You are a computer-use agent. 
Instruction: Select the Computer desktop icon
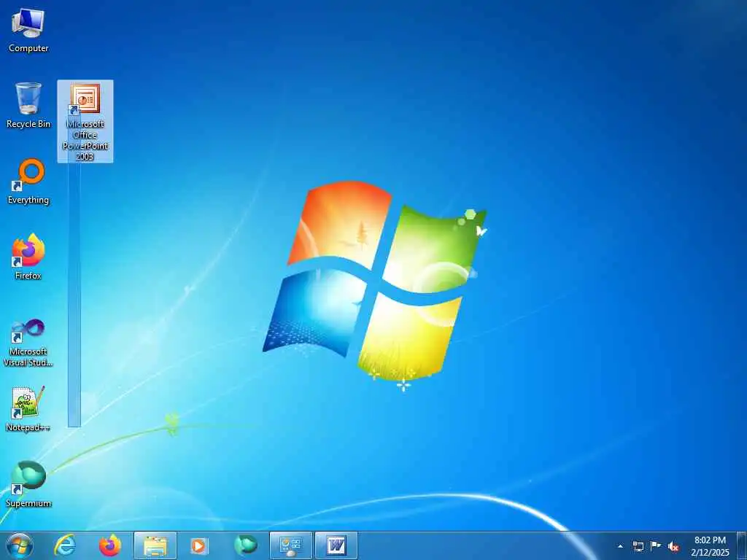point(28,30)
